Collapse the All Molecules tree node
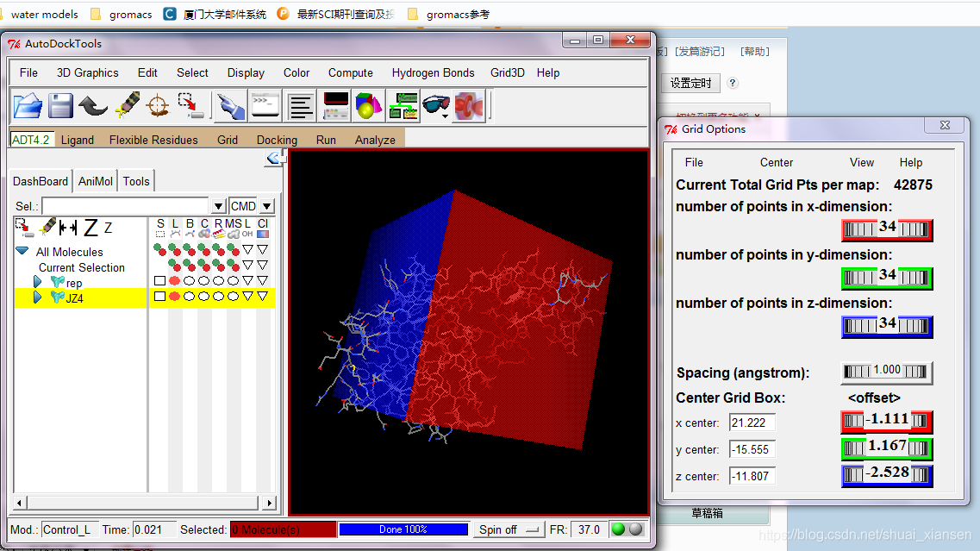The height and width of the screenshot is (551, 980). click(22, 251)
